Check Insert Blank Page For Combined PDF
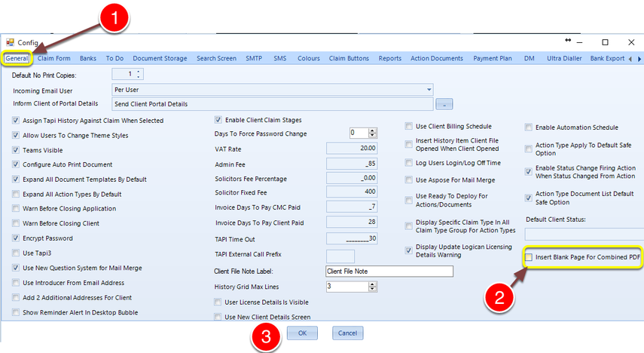The height and width of the screenshot is (353, 644). click(x=529, y=257)
